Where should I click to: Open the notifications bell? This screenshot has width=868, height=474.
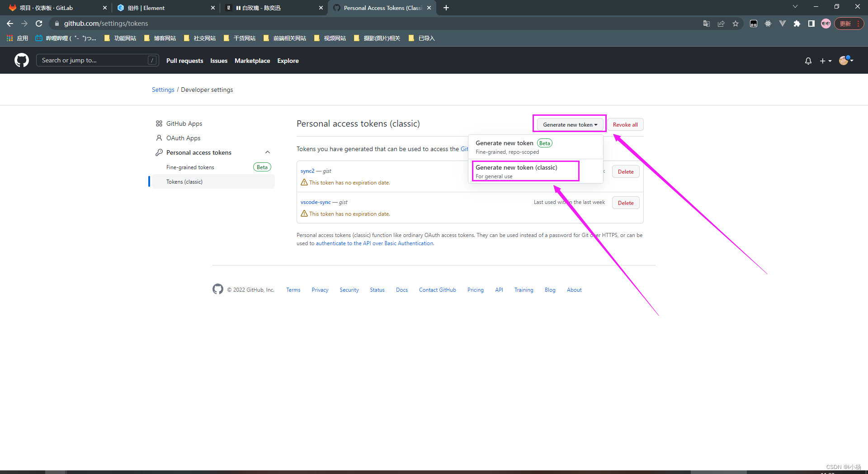coord(808,61)
